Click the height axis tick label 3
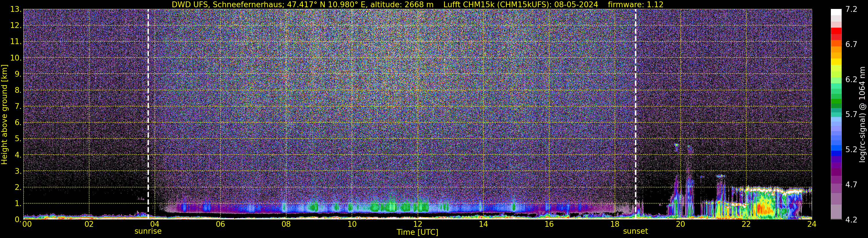This screenshot has height=238, width=868. [x=18, y=171]
